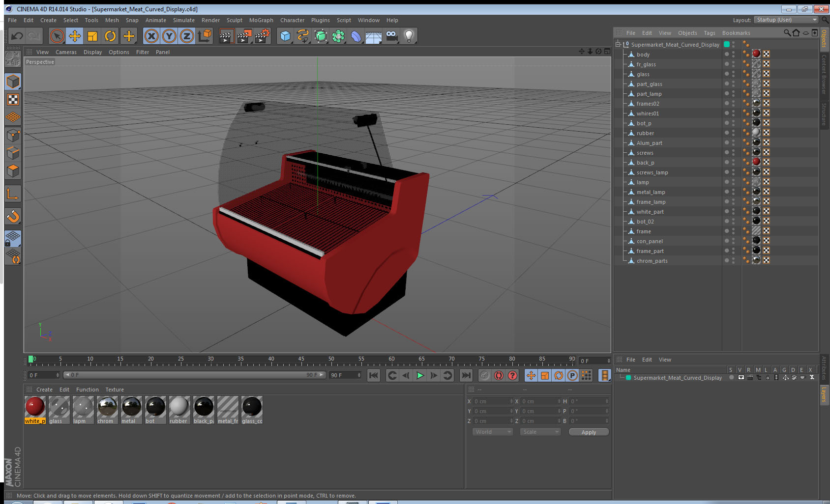Toggle autokeying button
The image size is (830, 504).
[499, 375]
